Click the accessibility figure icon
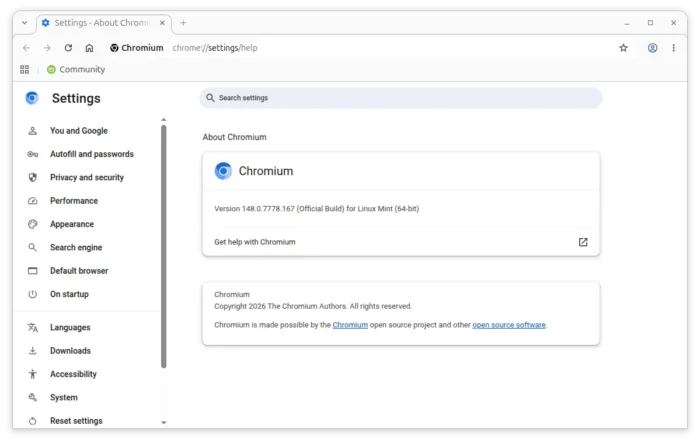Screen dimensions: 700x443 point(33,374)
